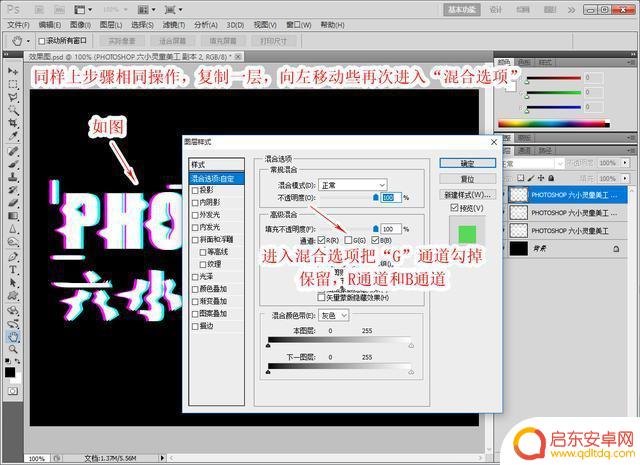Select the History Brush tool
Image resolution: width=640 pixels, height=465 pixels.
point(13,190)
